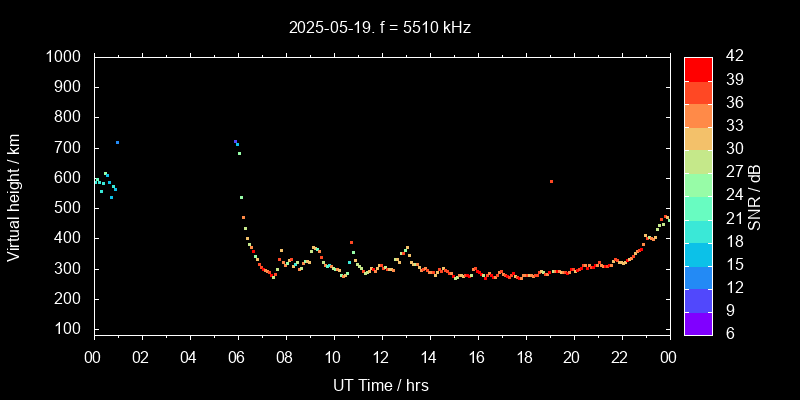Click the 22 tick label on the time axis
Image resolution: width=800 pixels, height=400 pixels.
620,357
